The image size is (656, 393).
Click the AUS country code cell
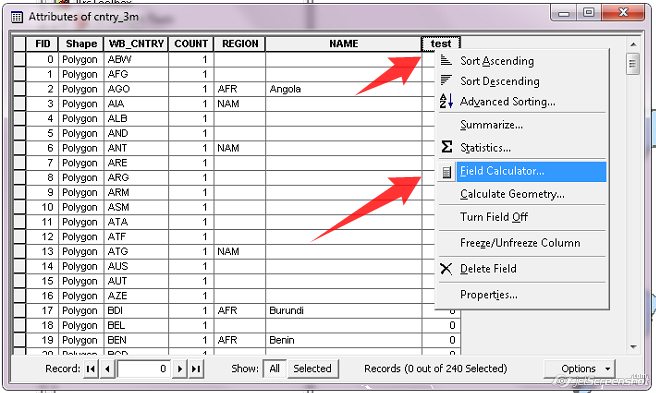click(136, 266)
